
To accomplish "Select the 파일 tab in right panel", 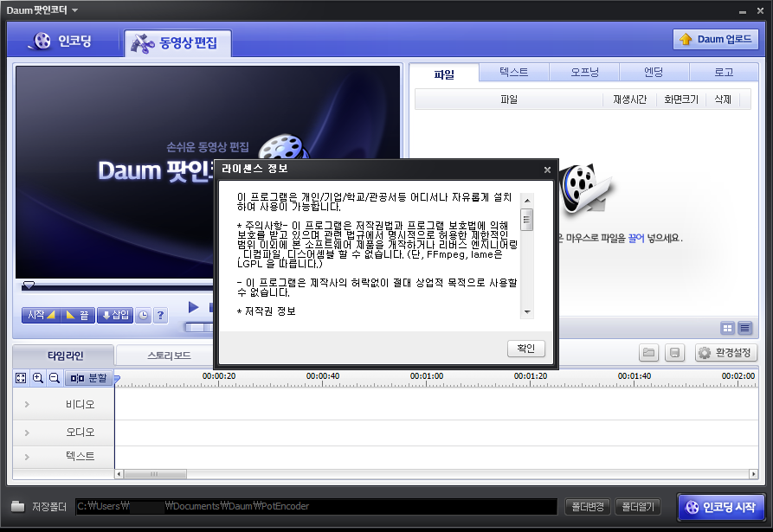I will pyautogui.click(x=444, y=74).
